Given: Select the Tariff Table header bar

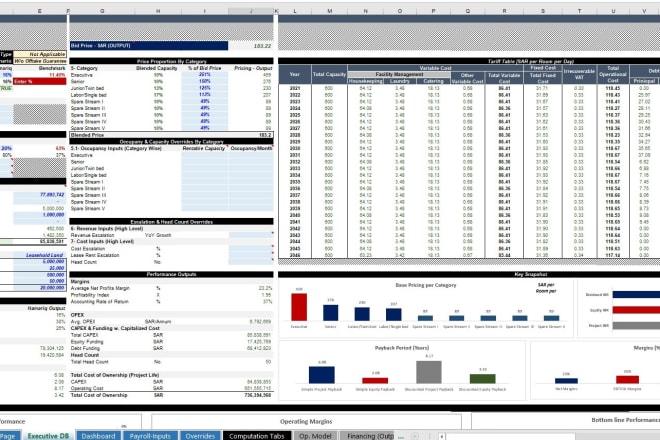Looking at the screenshot, I should 469,61.
